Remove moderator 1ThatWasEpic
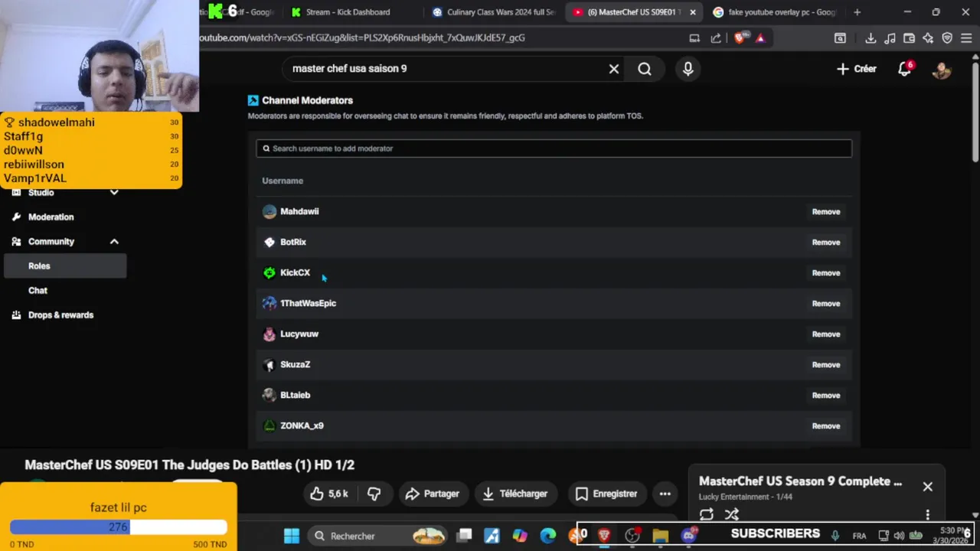The width and height of the screenshot is (980, 551). point(825,304)
